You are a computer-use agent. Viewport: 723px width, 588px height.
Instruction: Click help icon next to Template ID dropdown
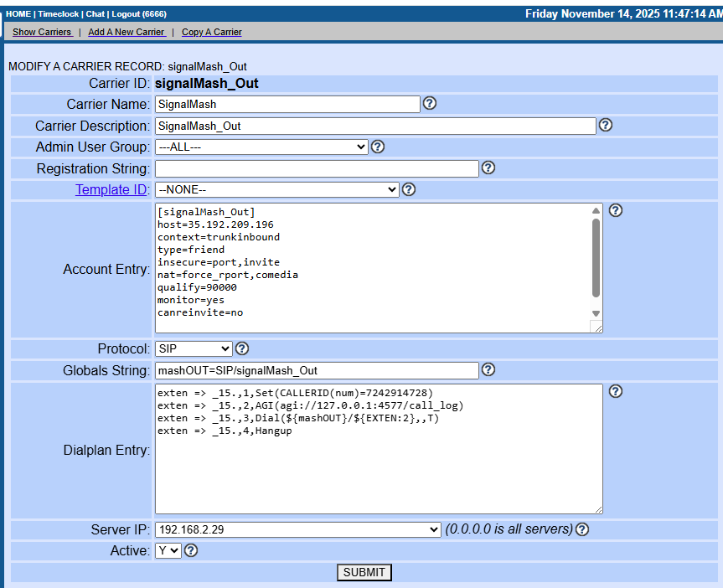tap(409, 189)
